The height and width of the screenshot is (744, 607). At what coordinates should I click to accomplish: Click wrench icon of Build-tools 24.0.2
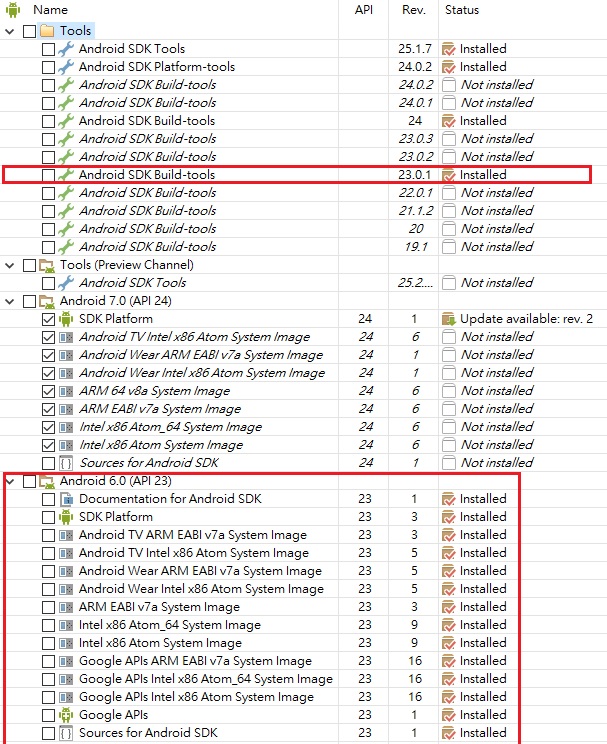[x=66, y=85]
